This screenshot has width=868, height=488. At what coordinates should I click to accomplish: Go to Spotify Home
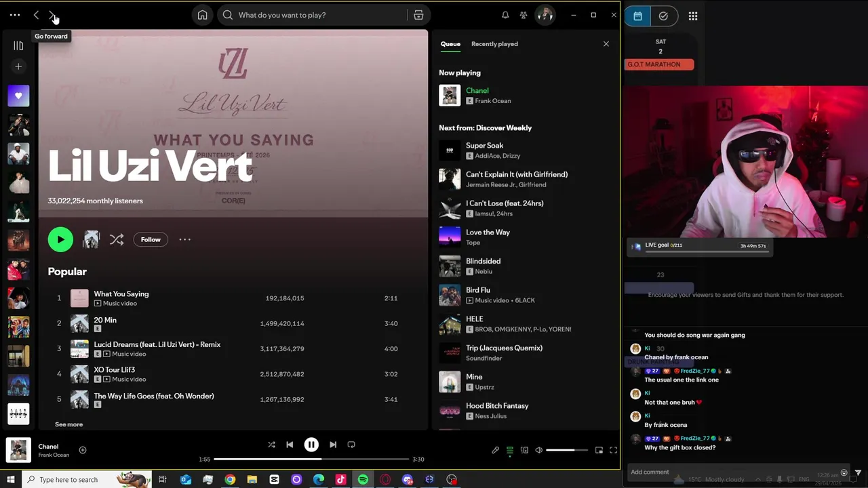click(x=202, y=15)
